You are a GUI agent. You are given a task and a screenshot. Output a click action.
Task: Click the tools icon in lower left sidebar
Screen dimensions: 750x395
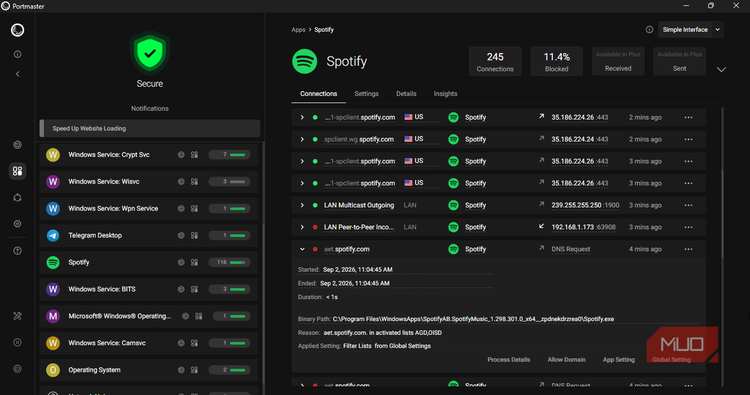17,316
